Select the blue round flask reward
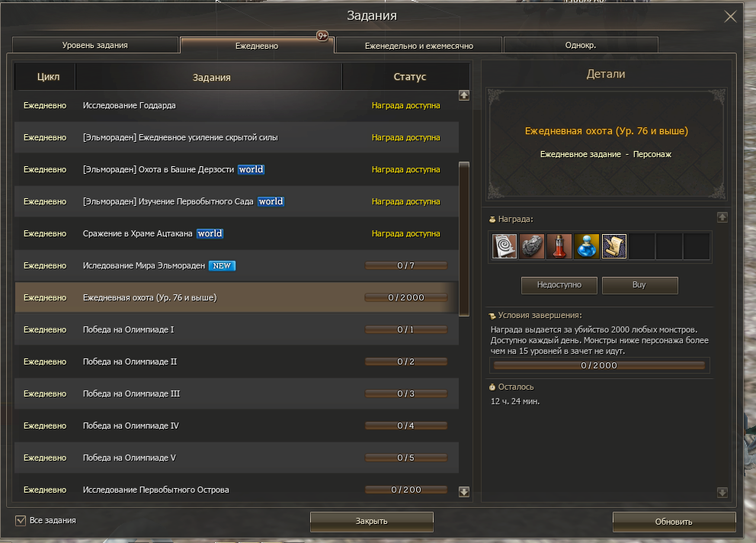756x543 pixels. (587, 246)
